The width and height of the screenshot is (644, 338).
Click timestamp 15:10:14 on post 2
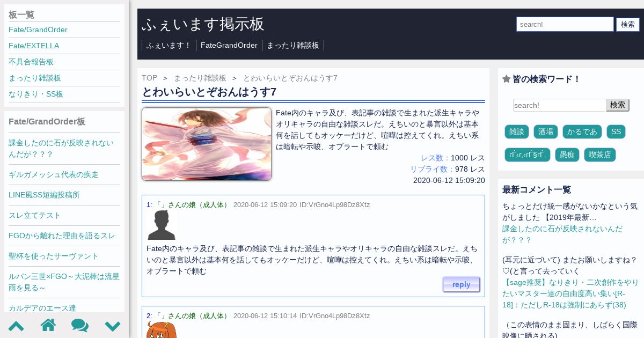coord(283,316)
